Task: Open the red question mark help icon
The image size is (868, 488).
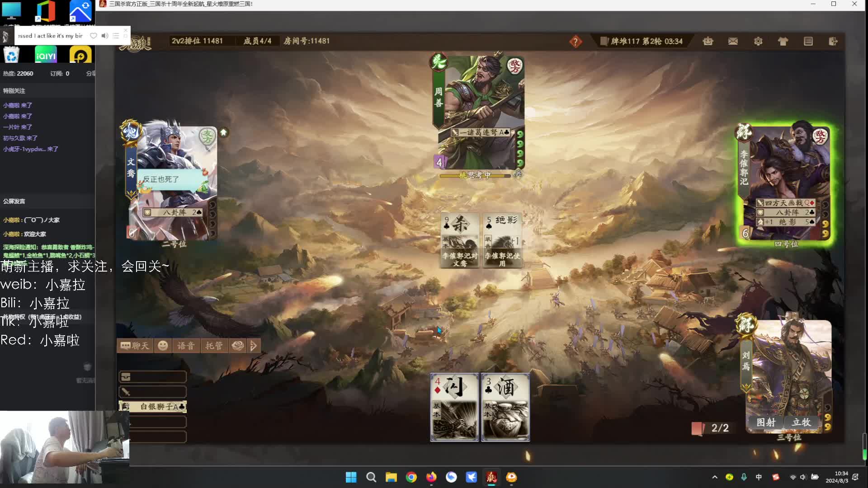Action: click(x=575, y=42)
